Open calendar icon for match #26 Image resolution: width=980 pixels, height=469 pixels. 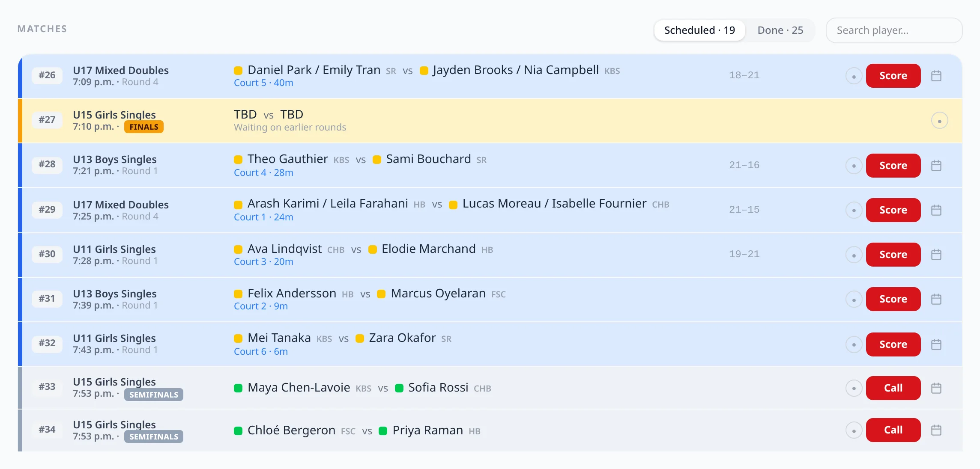pos(936,76)
